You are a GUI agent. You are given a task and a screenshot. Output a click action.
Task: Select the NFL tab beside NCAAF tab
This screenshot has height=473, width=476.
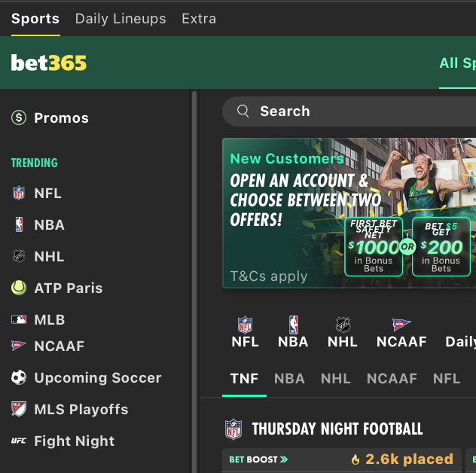coord(447,379)
